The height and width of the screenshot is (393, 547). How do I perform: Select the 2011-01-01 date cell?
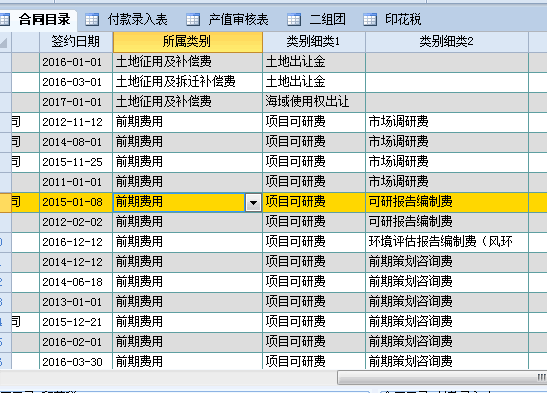76,182
